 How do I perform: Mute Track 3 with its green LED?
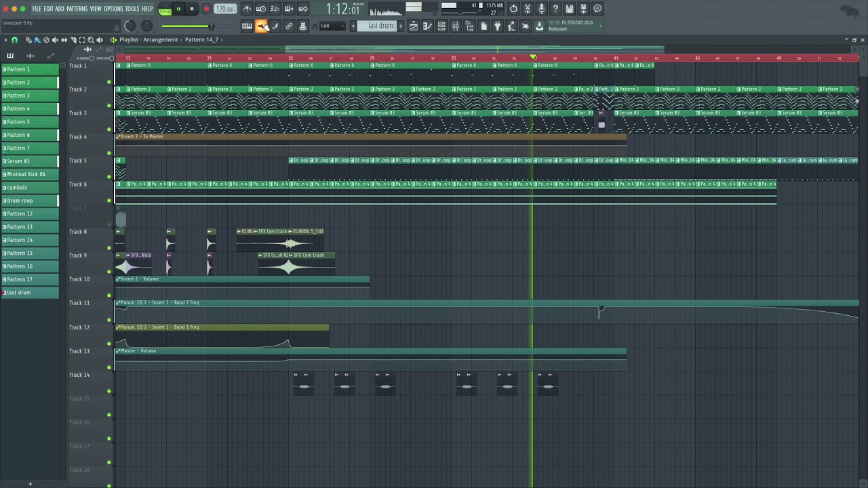[108, 129]
